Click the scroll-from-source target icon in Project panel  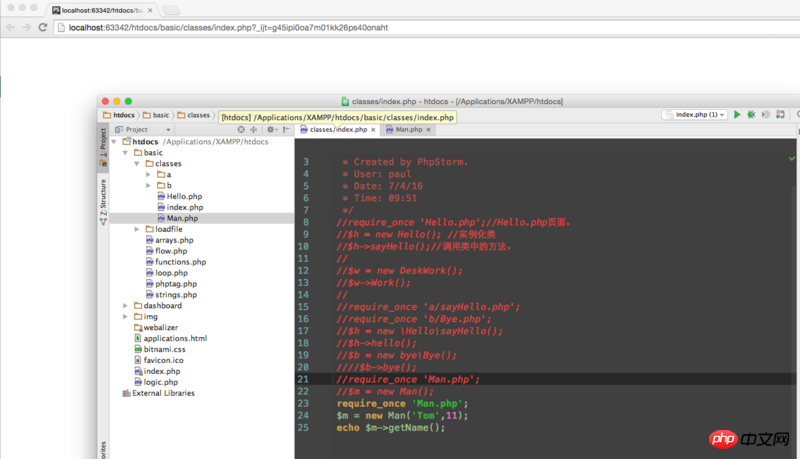coord(242,130)
